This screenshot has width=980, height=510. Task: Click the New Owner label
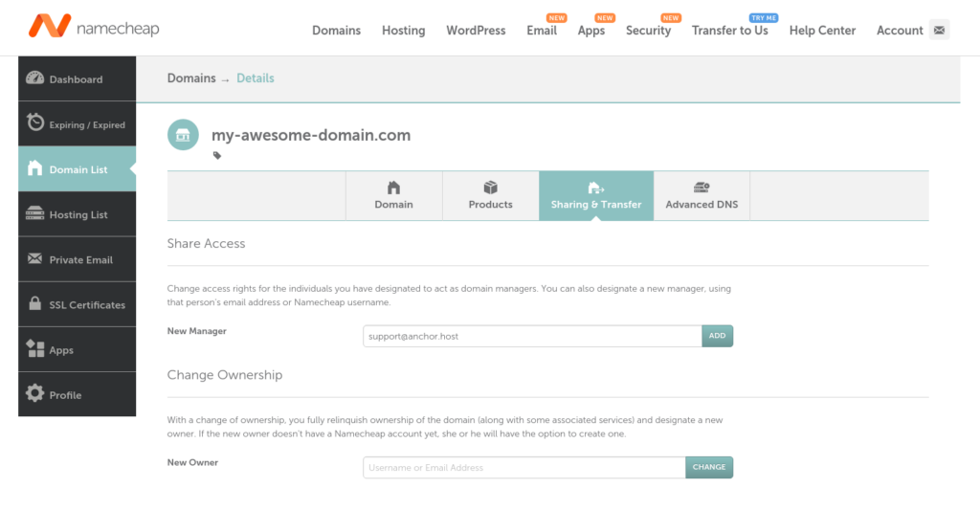pos(192,462)
